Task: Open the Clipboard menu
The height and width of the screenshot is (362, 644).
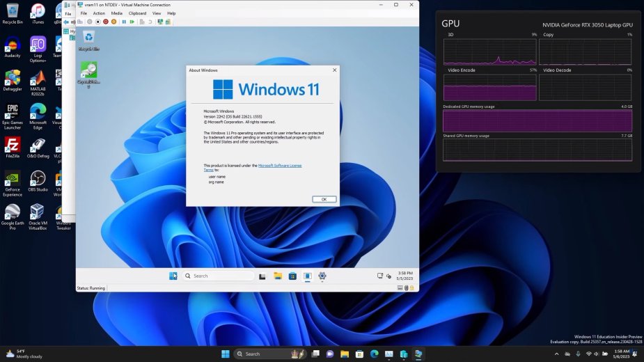Action: (x=137, y=13)
